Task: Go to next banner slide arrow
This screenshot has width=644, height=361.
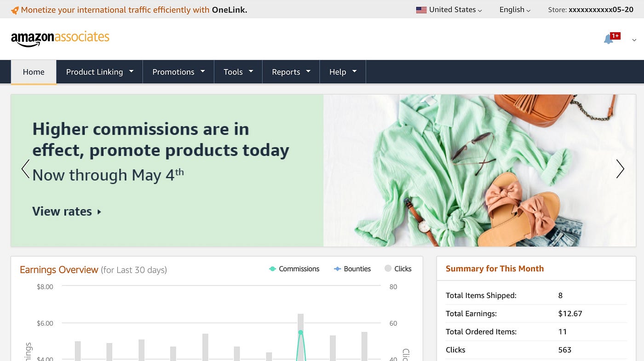Action: point(620,169)
